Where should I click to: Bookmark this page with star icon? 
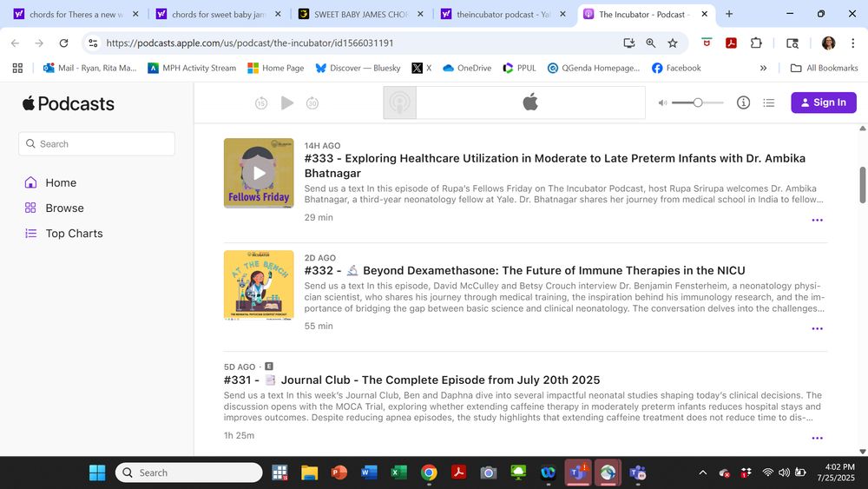click(673, 43)
